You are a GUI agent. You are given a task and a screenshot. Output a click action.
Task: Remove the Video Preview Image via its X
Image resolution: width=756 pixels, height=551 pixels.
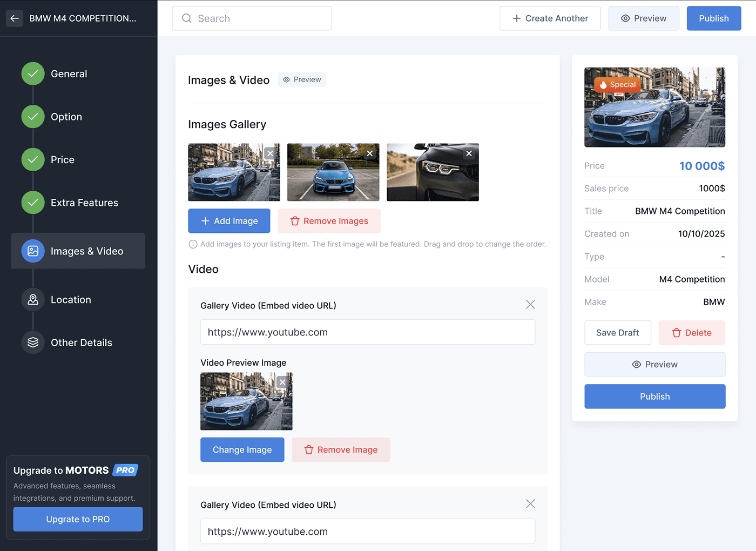282,382
